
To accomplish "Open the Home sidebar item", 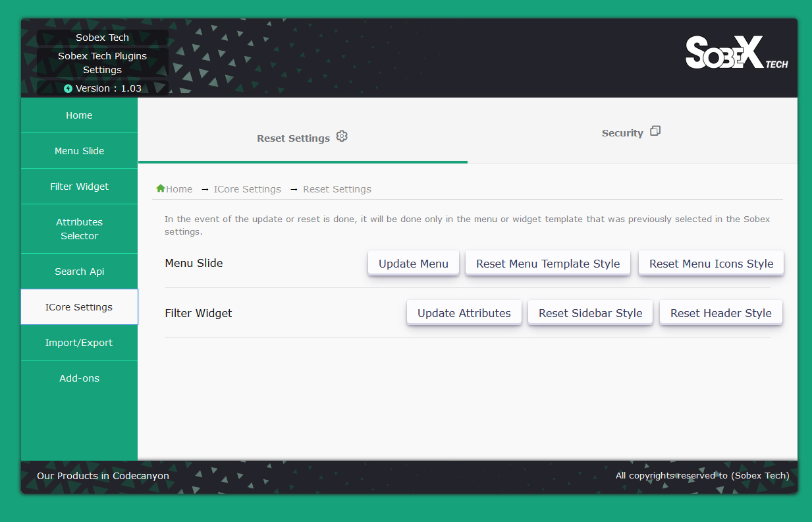I will 79,115.
